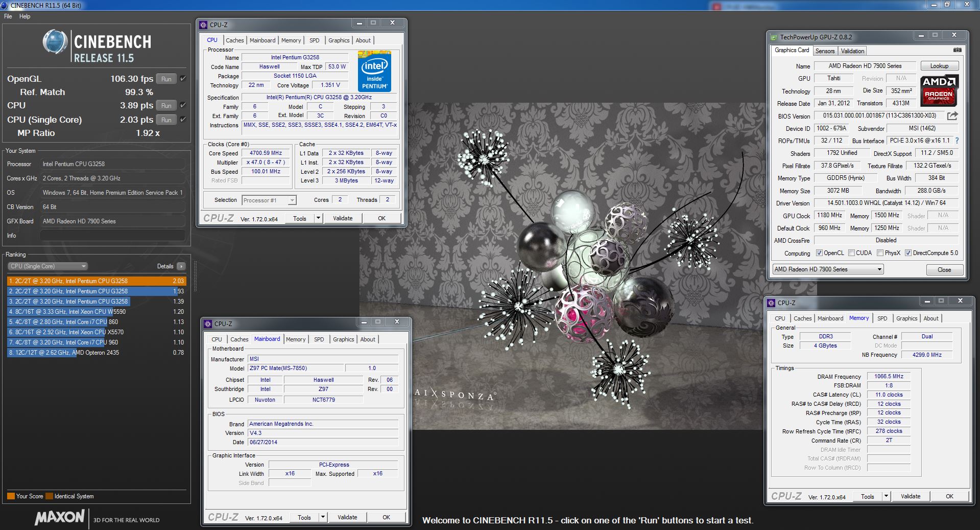980x530 pixels.
Task: Open the Tools dropdown arrow in Mainboard window
Action: (323, 517)
